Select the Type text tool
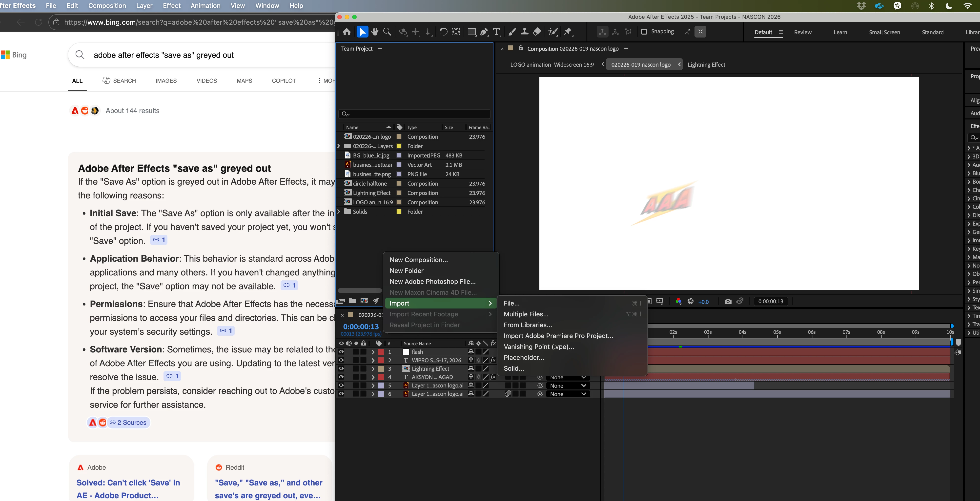Image resolution: width=980 pixels, height=501 pixels. (496, 32)
